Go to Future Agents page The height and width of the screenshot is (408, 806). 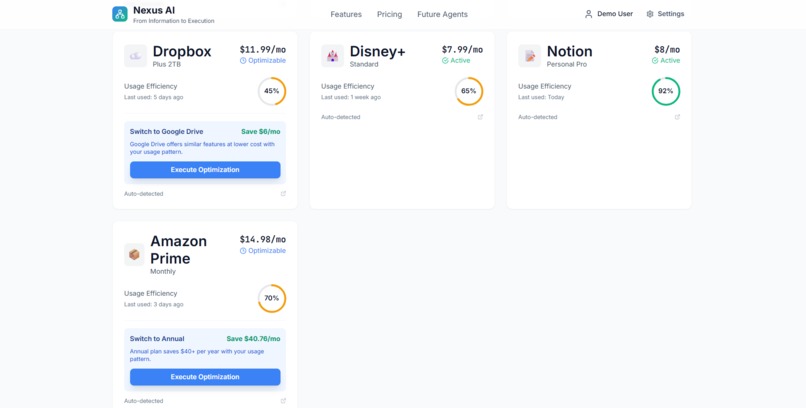coord(443,14)
